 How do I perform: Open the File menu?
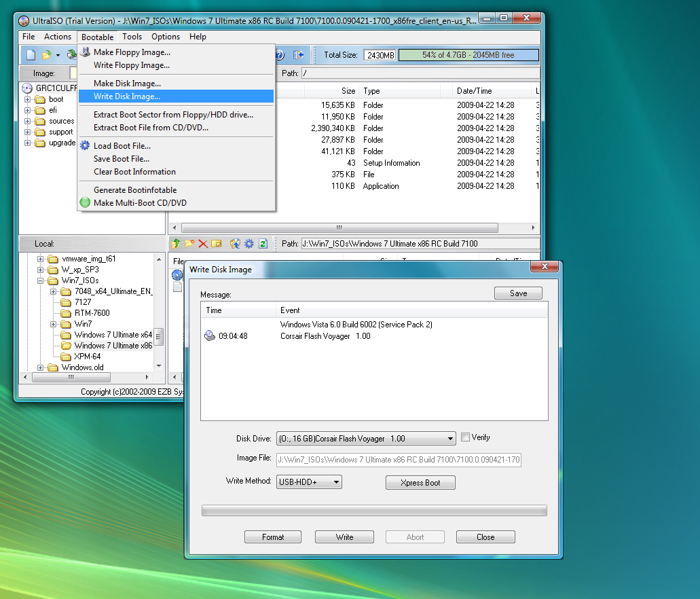(x=29, y=37)
